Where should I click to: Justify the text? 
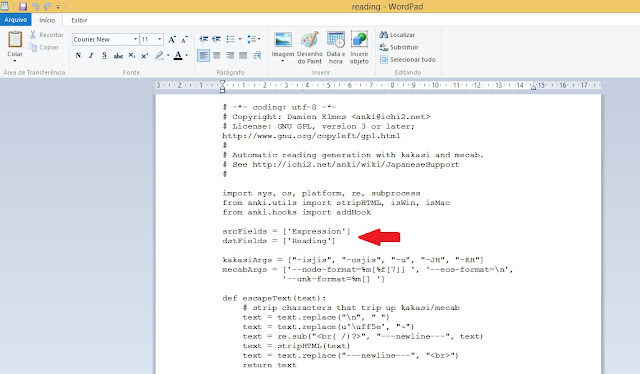(x=243, y=55)
